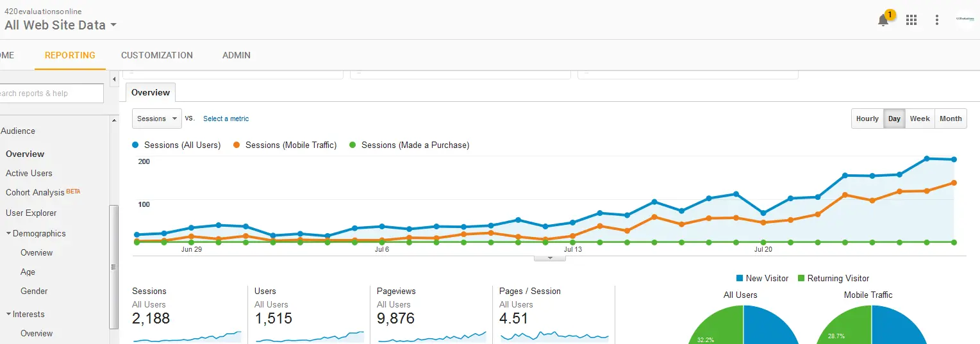Click the Jun 29 date label

(192, 250)
